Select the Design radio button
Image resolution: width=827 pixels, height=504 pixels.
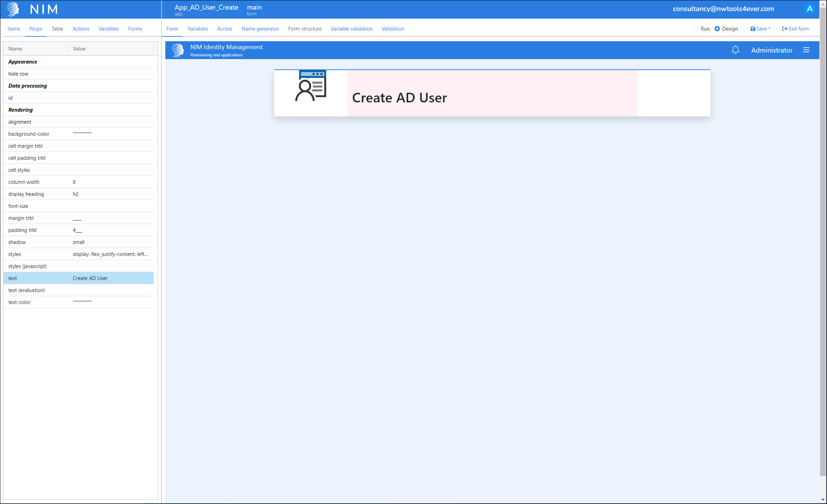717,29
